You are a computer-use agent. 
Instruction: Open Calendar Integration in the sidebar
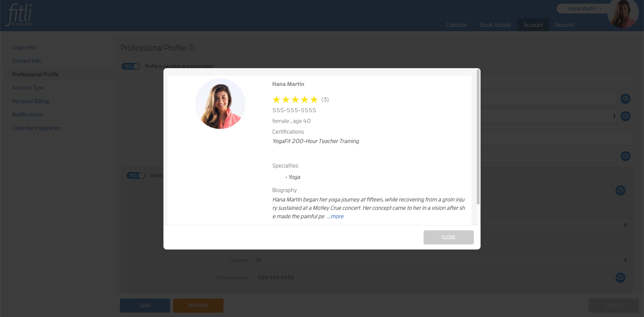[37, 128]
